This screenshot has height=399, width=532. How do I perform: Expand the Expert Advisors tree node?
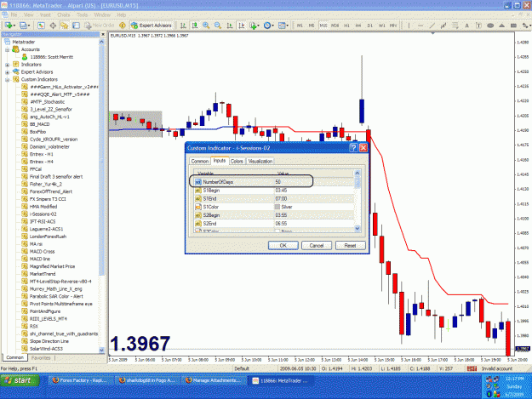[x=7, y=71]
